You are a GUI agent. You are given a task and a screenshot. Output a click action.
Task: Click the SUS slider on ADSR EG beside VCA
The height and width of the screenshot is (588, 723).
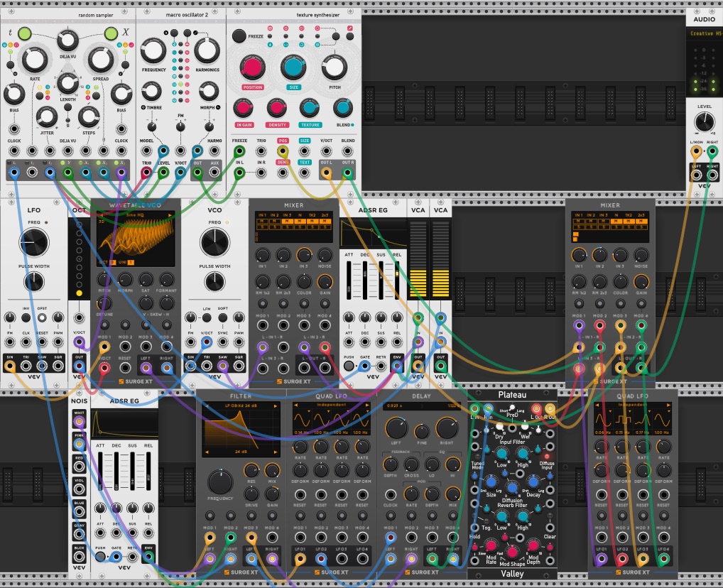tap(381, 281)
